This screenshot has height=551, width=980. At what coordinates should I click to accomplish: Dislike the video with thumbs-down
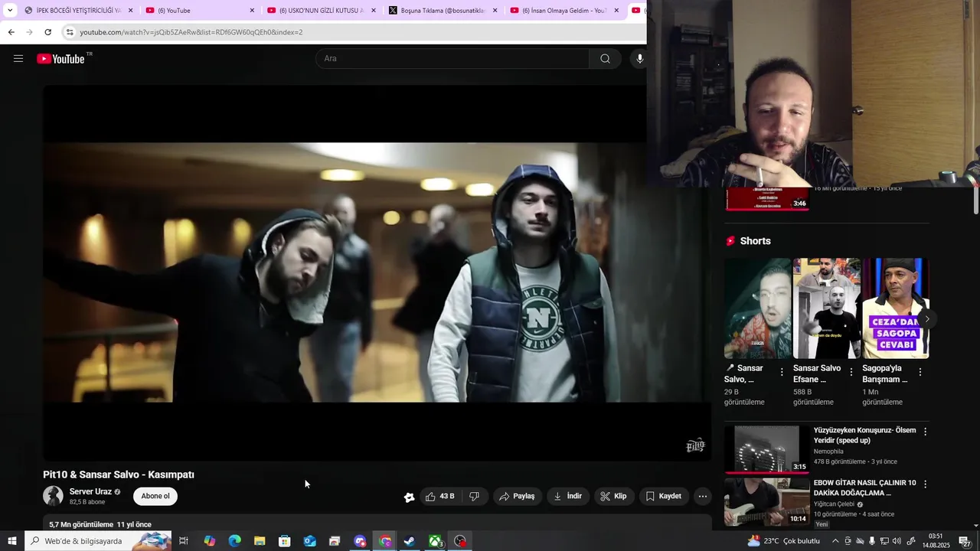point(474,497)
